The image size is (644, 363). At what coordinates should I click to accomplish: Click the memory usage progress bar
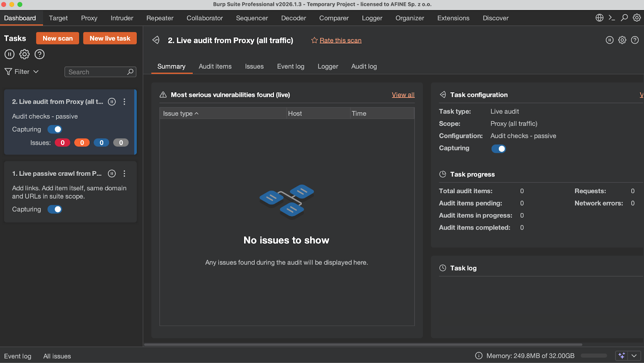pos(594,356)
